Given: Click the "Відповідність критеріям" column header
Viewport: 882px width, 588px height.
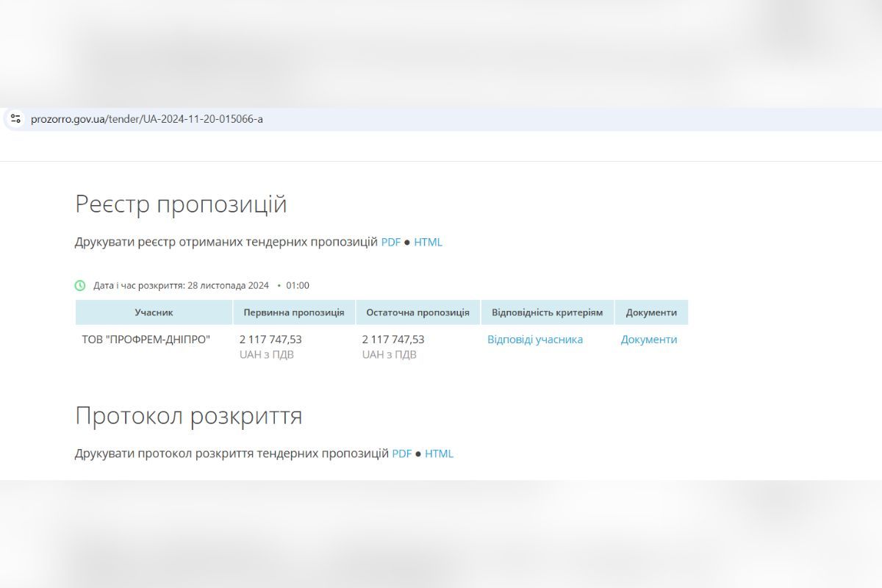Looking at the screenshot, I should coord(547,312).
